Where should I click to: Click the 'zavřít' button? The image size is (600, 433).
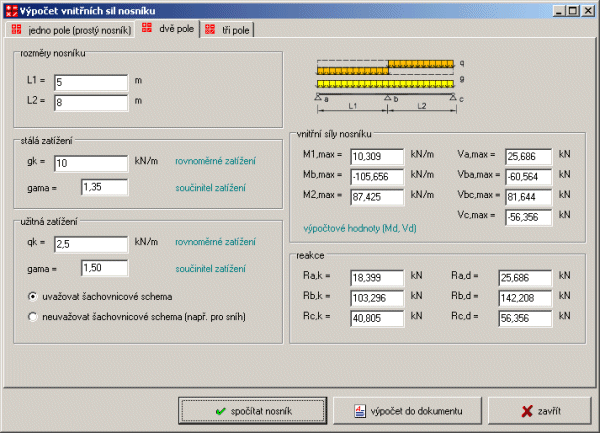tap(540, 411)
